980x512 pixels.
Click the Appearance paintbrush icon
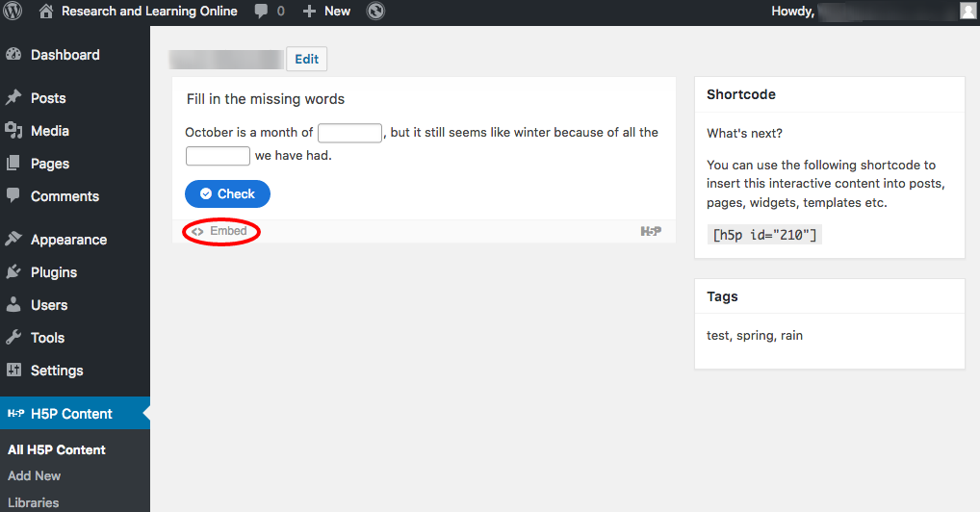13,239
